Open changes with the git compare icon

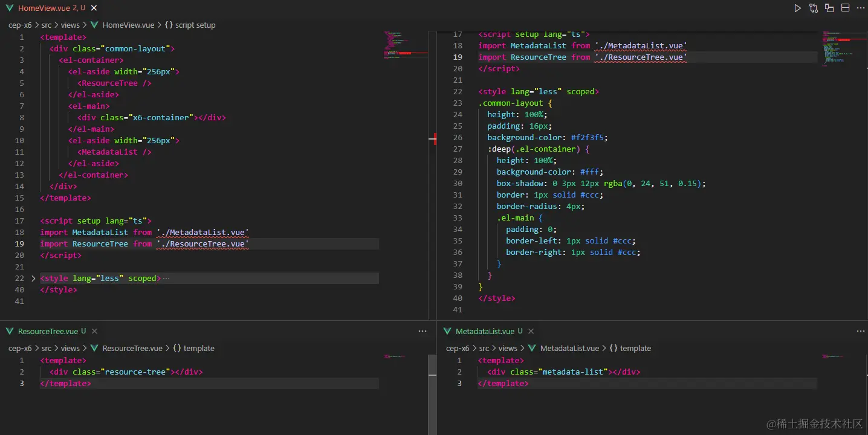pyautogui.click(x=814, y=8)
